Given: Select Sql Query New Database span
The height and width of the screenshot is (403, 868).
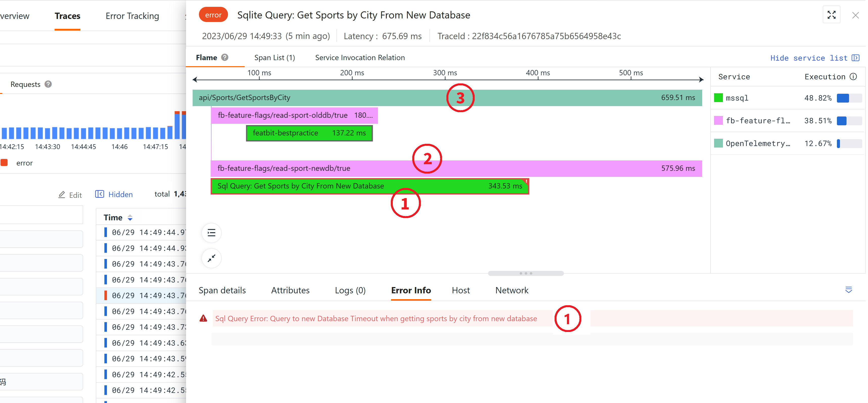Looking at the screenshot, I should click(370, 186).
